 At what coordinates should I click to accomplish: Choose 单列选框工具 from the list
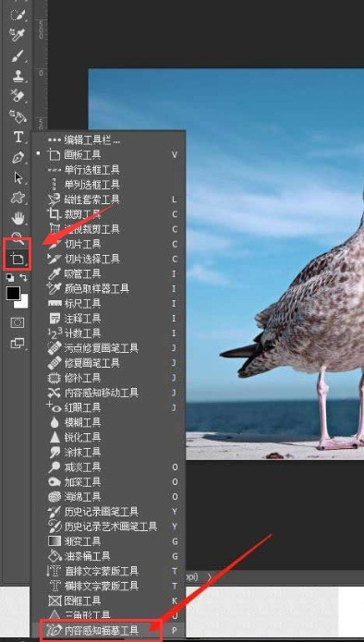pos(109,185)
